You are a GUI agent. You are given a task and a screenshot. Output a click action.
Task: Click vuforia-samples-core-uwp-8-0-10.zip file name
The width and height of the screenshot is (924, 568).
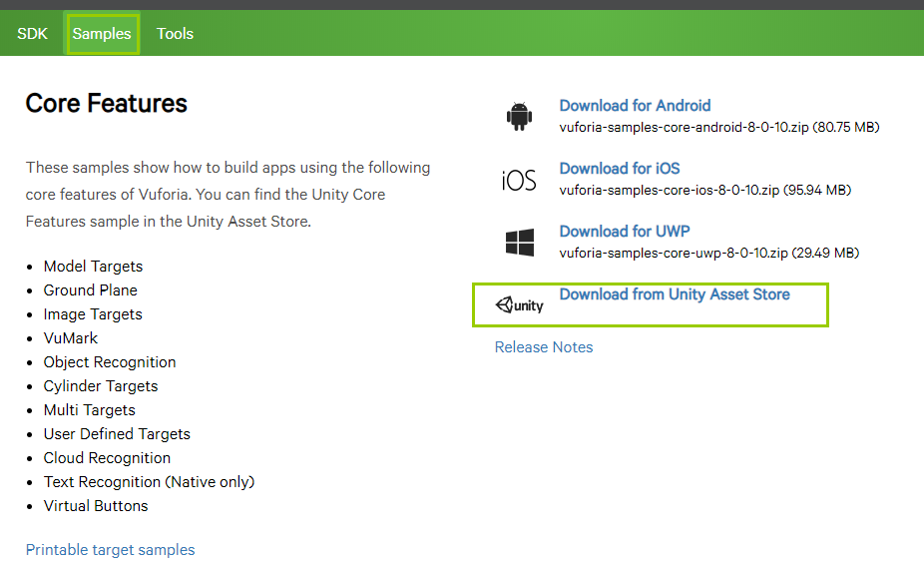674,253
